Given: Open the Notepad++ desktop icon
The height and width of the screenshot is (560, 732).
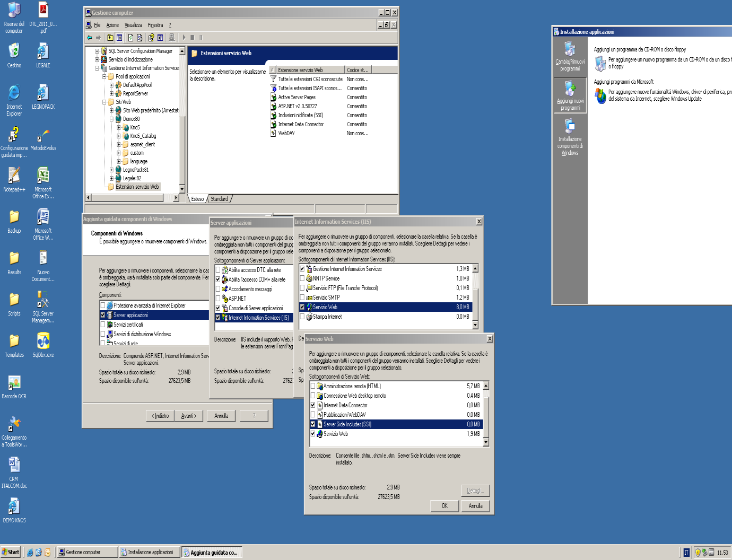Looking at the screenshot, I should [14, 180].
